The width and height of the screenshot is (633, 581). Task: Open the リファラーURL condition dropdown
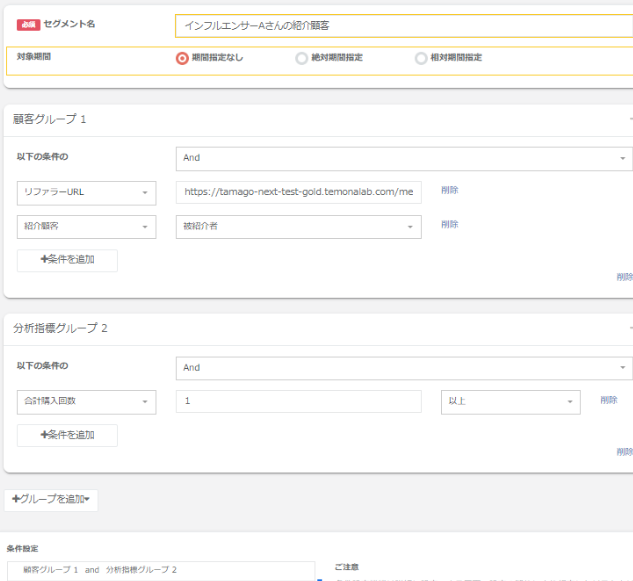[86, 192]
